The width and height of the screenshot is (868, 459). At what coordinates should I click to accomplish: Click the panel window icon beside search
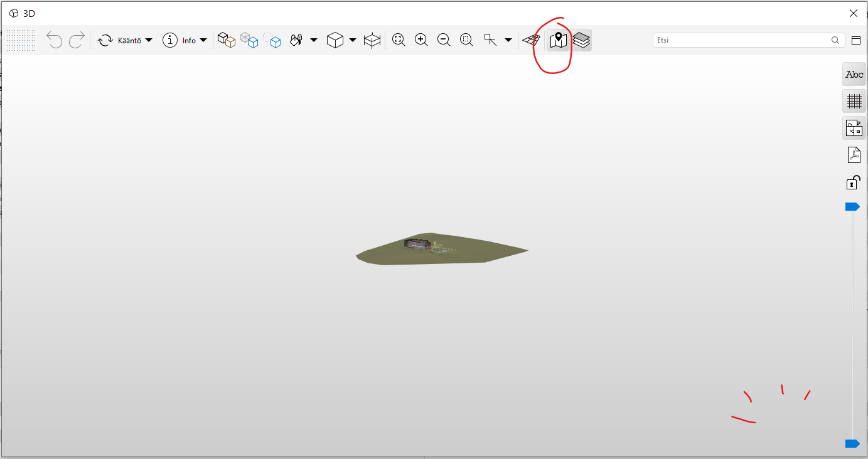[856, 40]
